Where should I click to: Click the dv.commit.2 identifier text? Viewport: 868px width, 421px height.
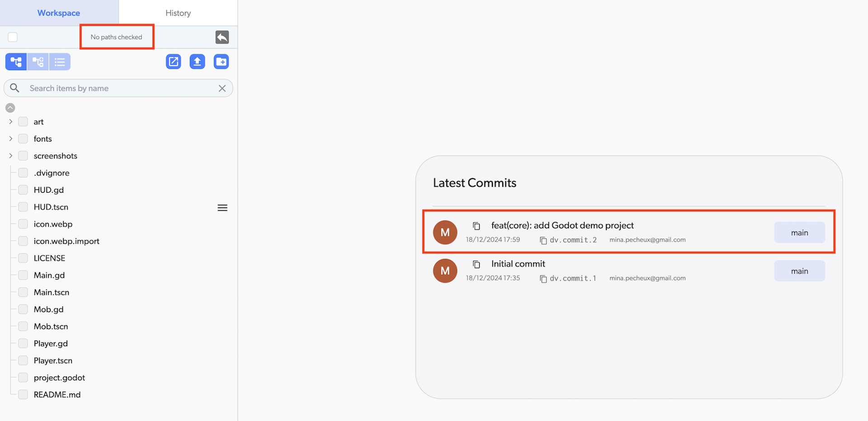point(573,240)
